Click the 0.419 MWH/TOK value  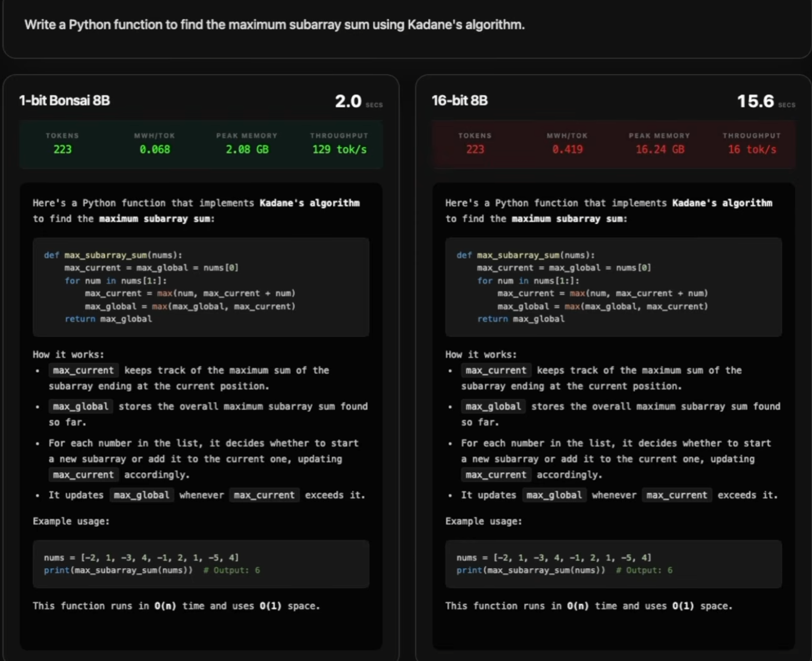click(567, 149)
